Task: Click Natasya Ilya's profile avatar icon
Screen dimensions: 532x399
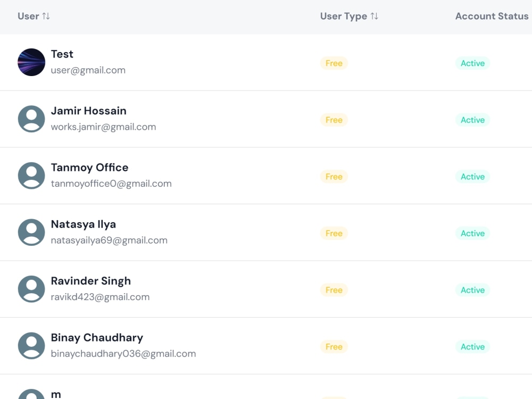Action: point(31,232)
